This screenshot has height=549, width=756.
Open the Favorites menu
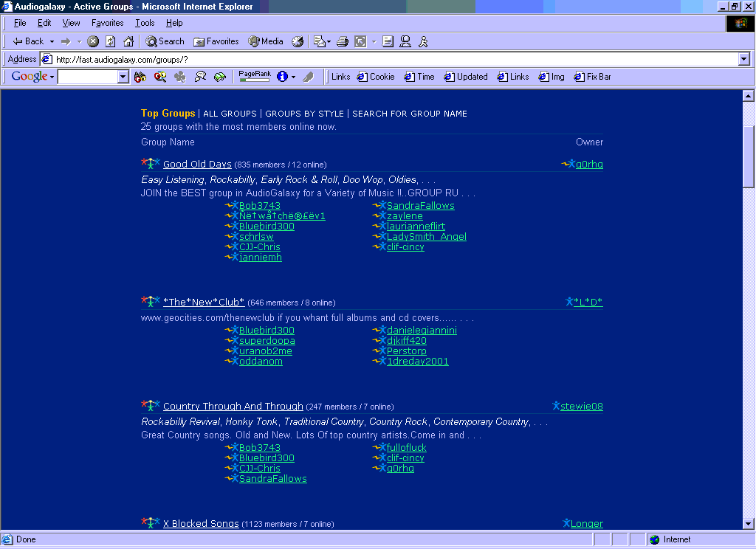click(x=108, y=23)
